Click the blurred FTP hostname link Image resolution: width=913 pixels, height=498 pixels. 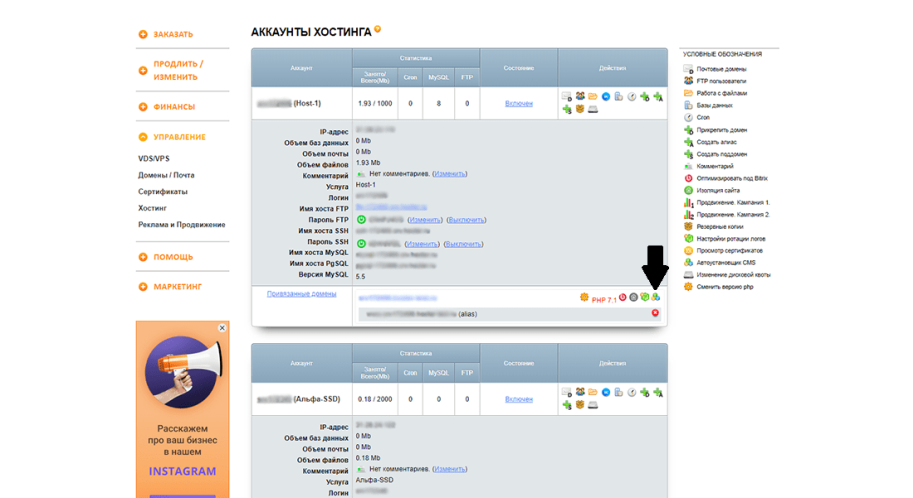click(391, 207)
